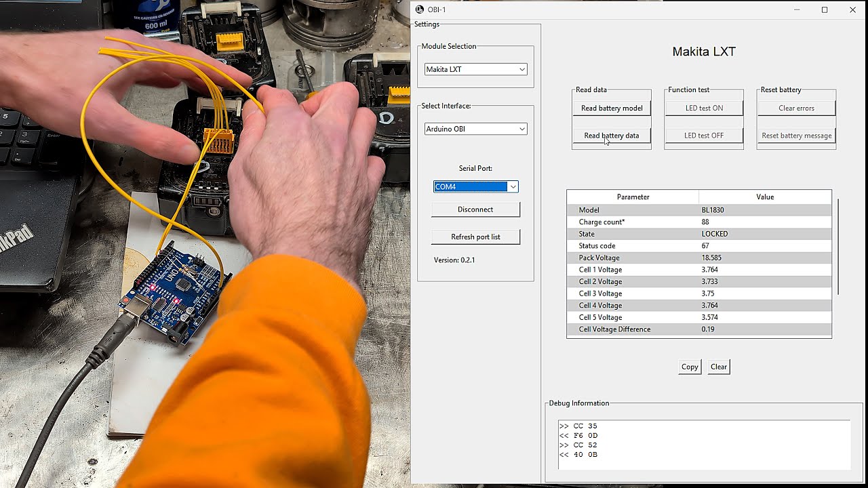
Task: Close the OBI-1 window
Action: [x=853, y=9]
